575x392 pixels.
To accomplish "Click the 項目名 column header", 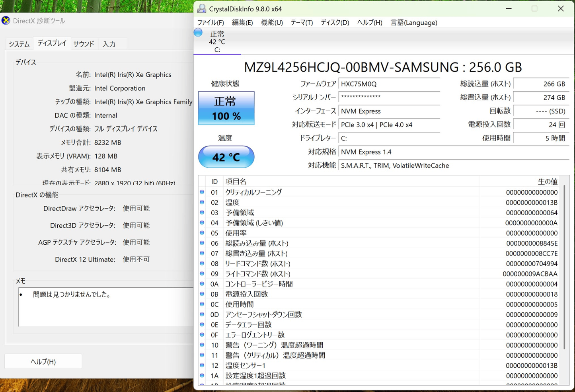I will click(x=351, y=181).
